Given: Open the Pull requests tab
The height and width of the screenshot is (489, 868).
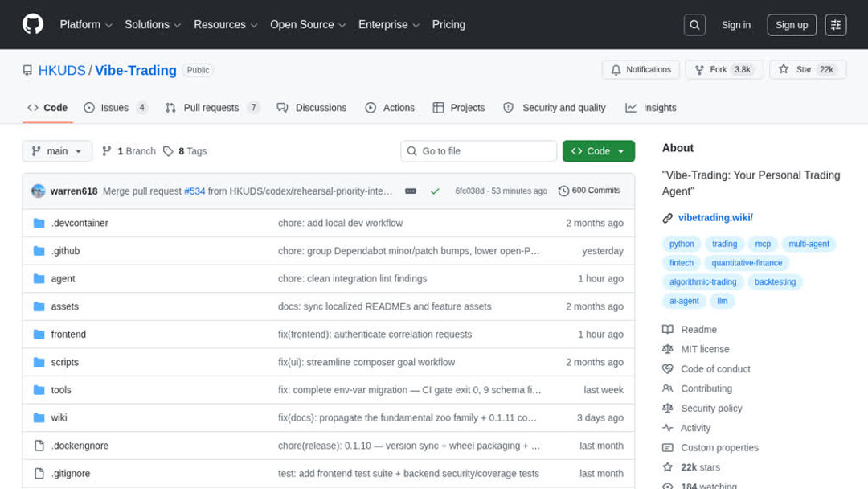Looking at the screenshot, I should click(x=212, y=108).
